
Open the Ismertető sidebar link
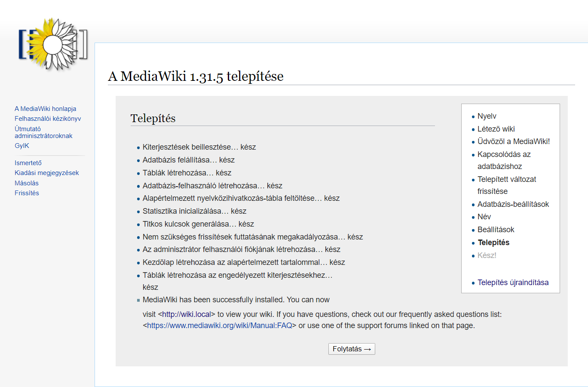(x=28, y=163)
